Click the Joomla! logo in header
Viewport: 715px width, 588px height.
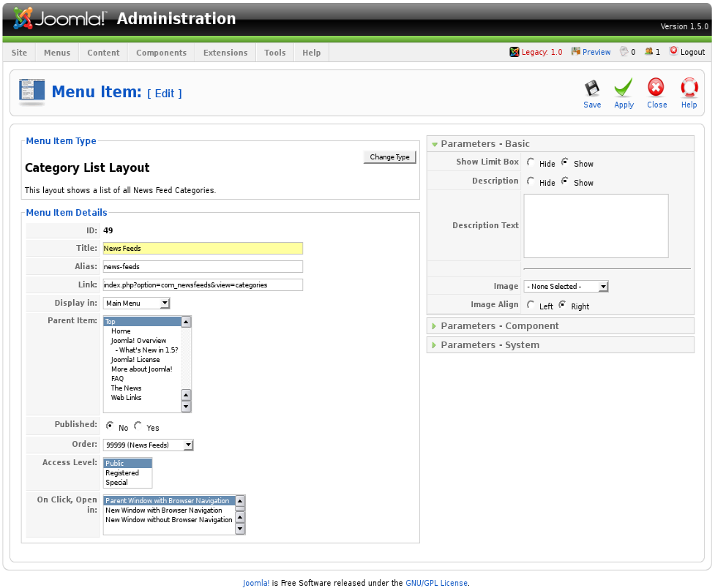(x=60, y=19)
